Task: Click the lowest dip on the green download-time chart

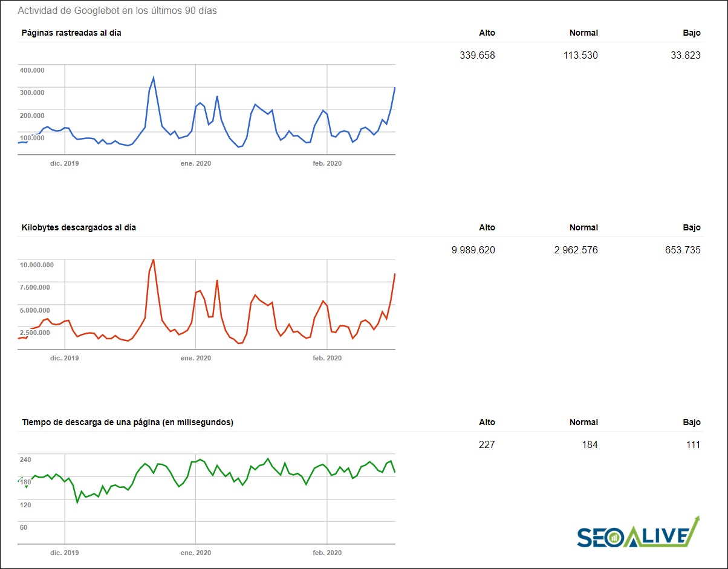Action: pyautogui.click(x=77, y=502)
